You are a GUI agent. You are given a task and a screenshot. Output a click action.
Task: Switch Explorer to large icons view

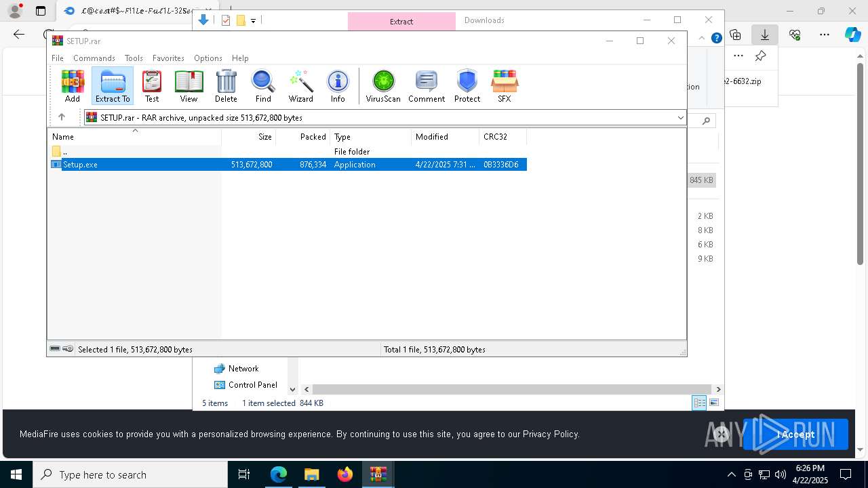point(713,403)
